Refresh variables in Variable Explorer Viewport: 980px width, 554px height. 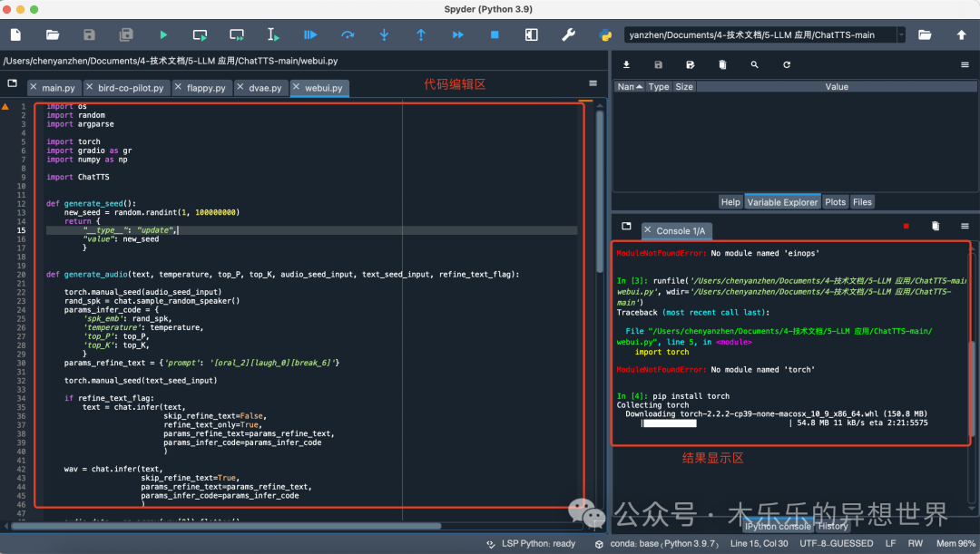pyautogui.click(x=787, y=65)
